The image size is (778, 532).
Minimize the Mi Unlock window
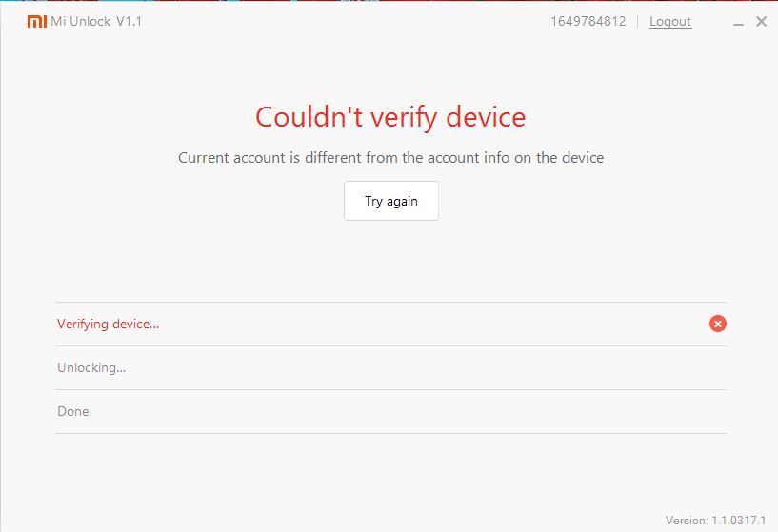pos(738,22)
